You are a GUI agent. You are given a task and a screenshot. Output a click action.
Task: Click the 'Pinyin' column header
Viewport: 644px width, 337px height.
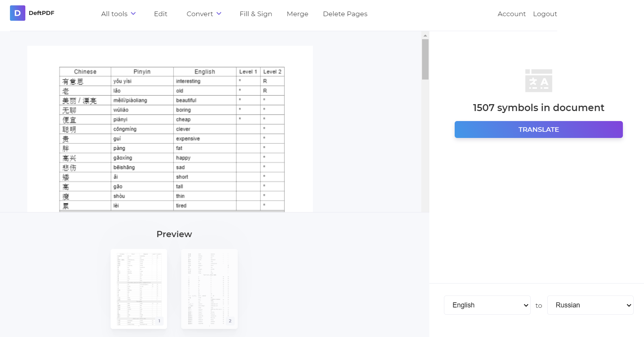[x=142, y=71]
